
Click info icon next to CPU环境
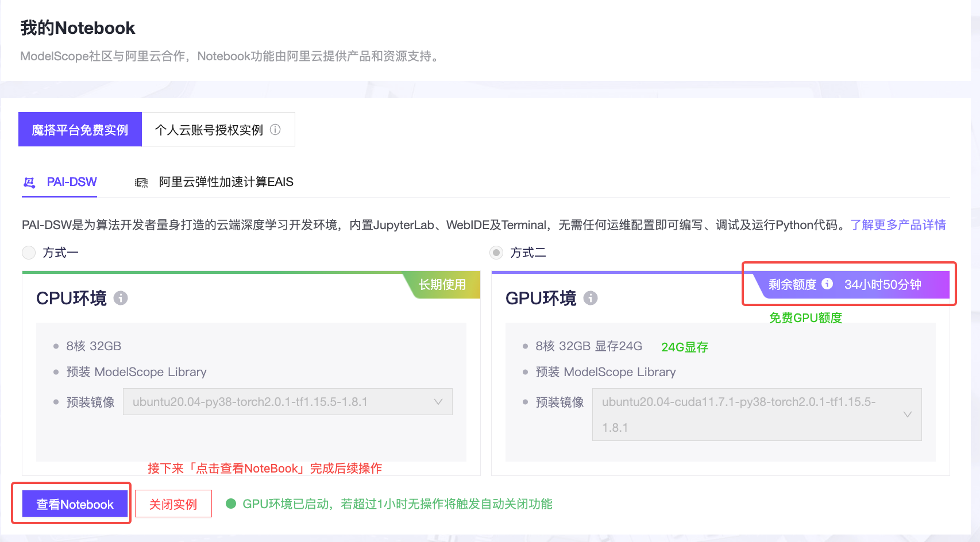tap(121, 298)
